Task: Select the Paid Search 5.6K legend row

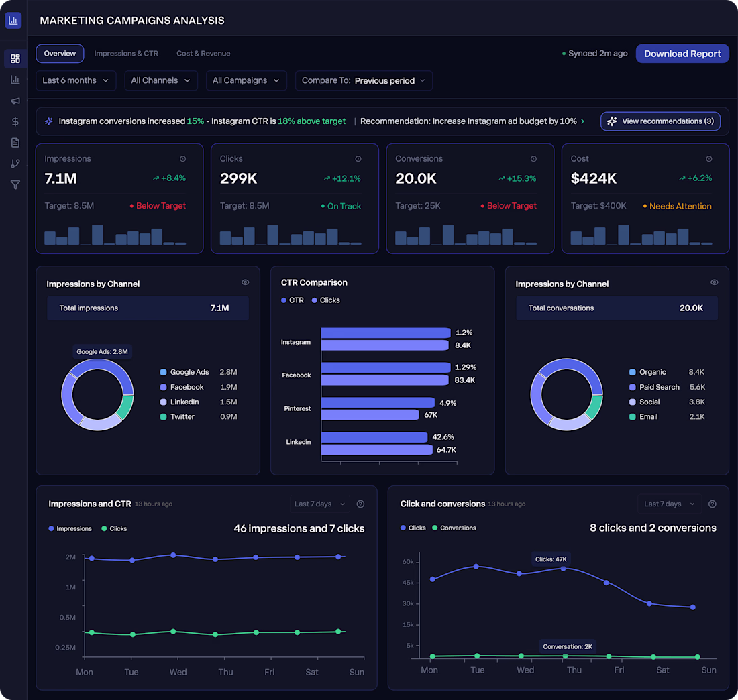Action: pyautogui.click(x=667, y=387)
